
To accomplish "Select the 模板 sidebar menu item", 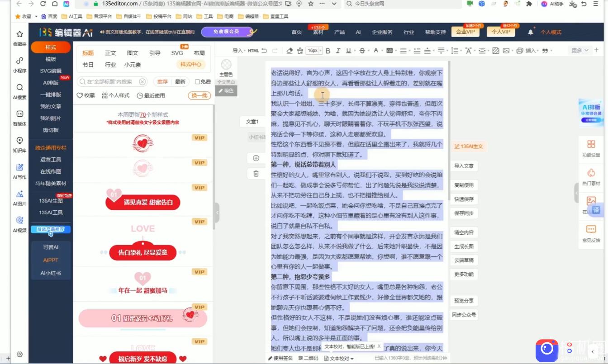I will coord(51,59).
